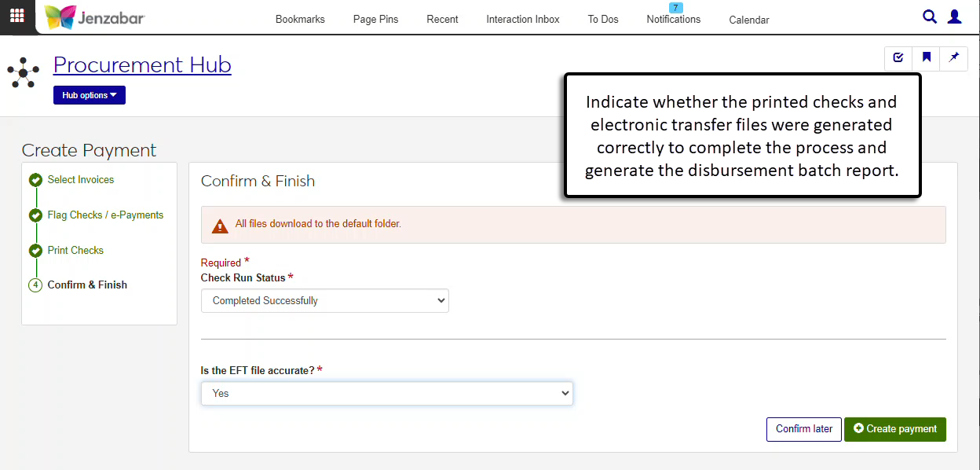Open the user profile icon

[x=955, y=17]
